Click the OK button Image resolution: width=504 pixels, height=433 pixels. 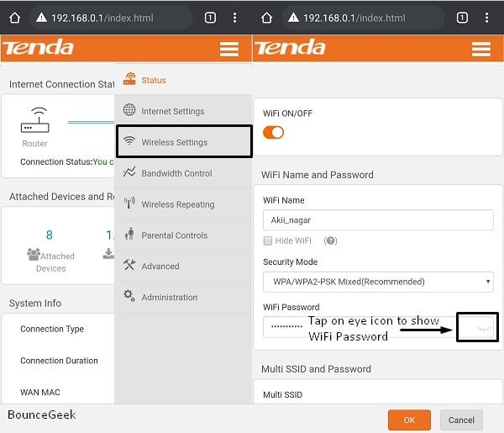pyautogui.click(x=409, y=420)
